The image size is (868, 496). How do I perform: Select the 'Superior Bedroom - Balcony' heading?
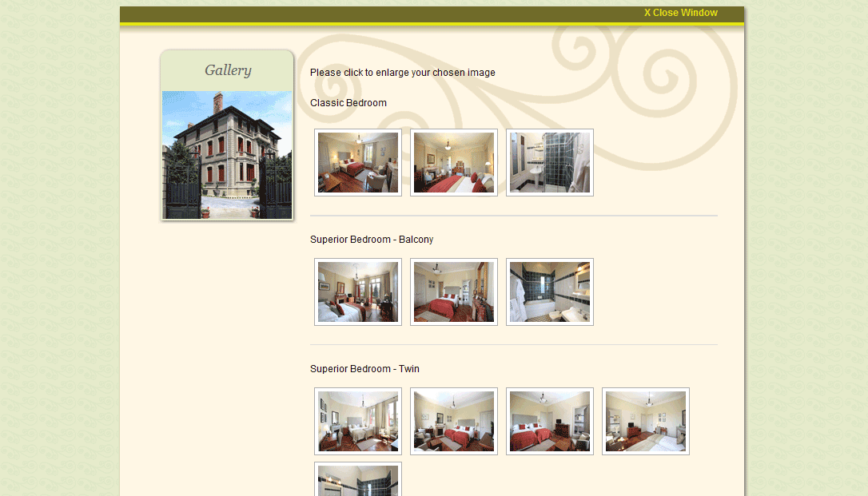tap(372, 240)
